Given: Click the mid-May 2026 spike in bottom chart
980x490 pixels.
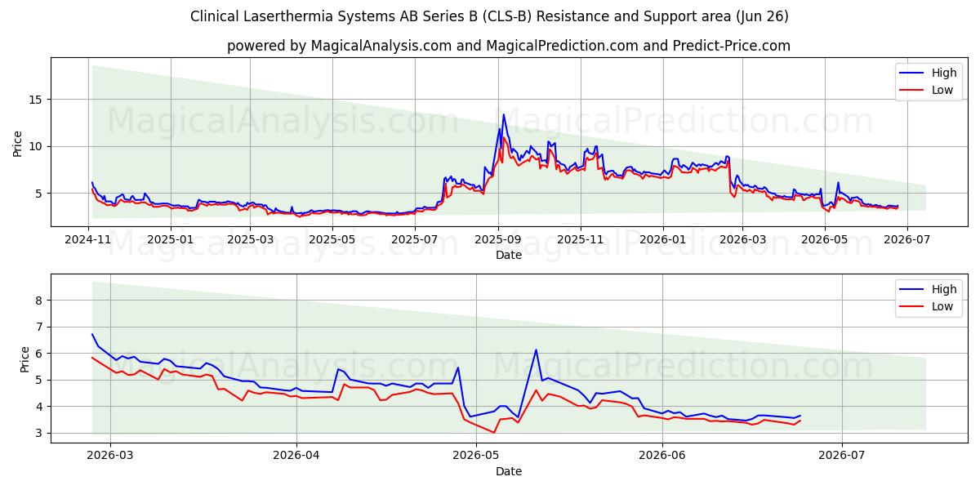Looking at the screenshot, I should pos(536,350).
